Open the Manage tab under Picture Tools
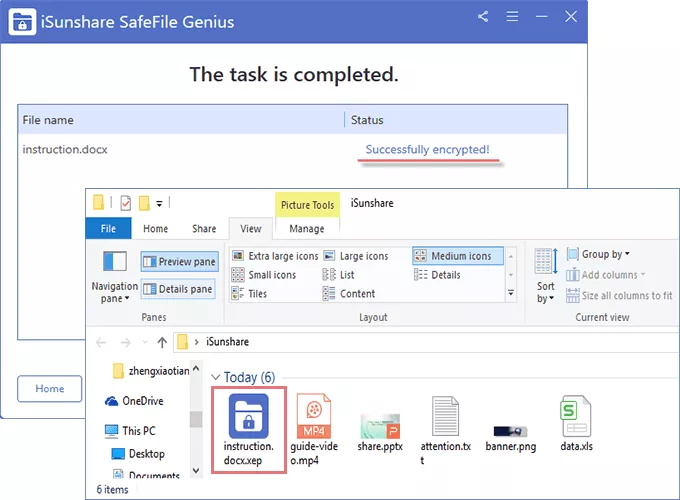 pyautogui.click(x=307, y=229)
